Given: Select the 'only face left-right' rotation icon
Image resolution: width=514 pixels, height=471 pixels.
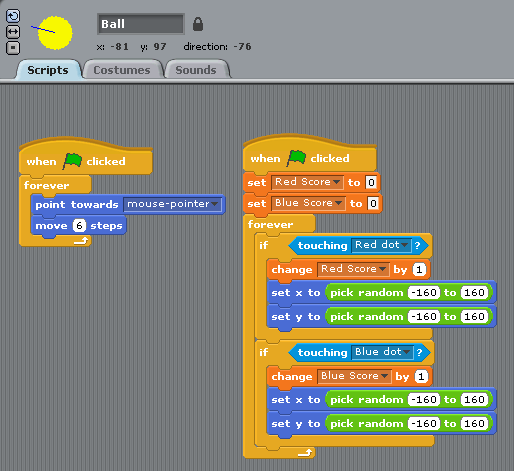Looking at the screenshot, I should [x=13, y=32].
